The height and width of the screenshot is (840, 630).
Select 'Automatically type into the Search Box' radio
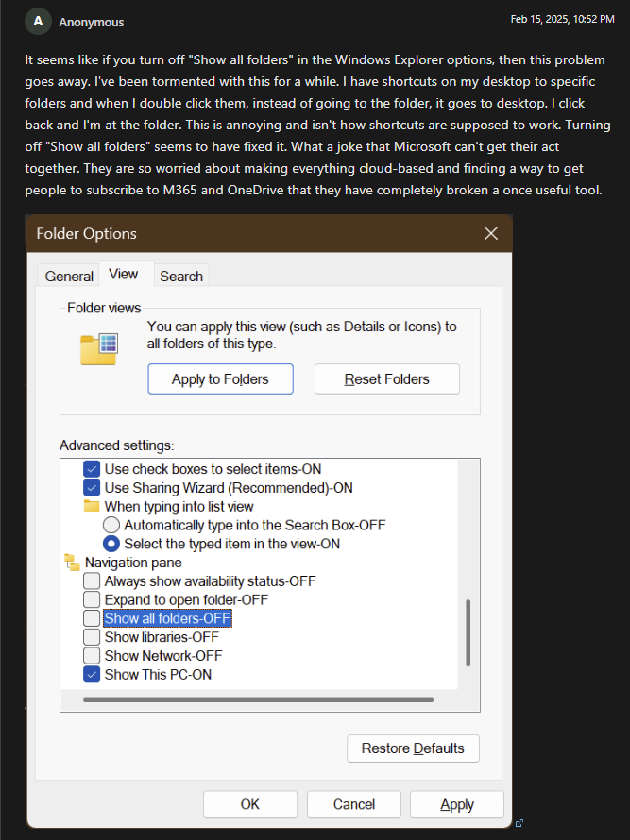pyautogui.click(x=111, y=525)
